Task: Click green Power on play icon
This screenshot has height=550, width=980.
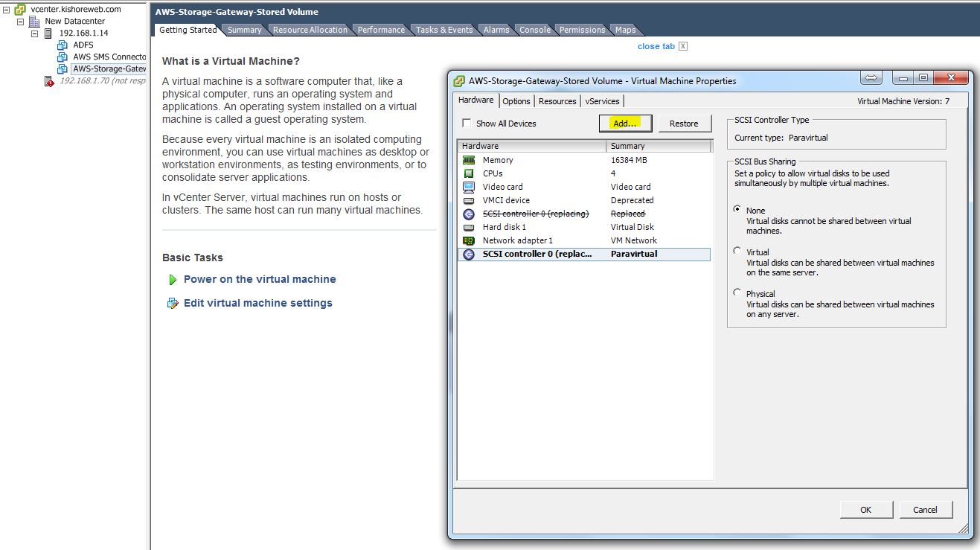Action: 173,280
